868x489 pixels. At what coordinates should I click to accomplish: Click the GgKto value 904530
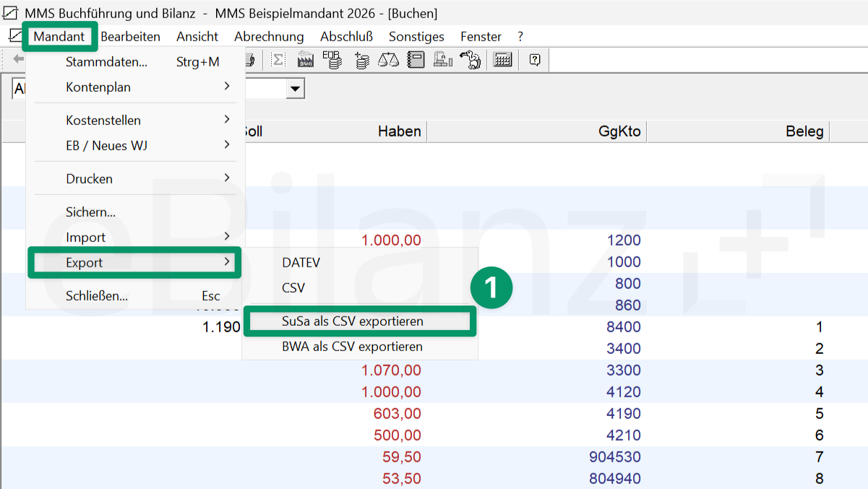615,457
